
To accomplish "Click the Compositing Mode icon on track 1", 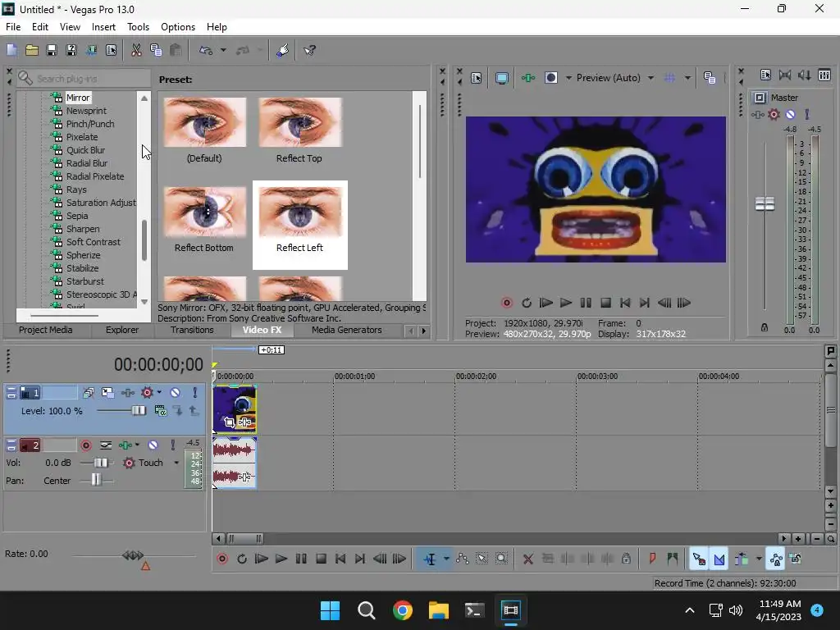I will pos(160,411).
